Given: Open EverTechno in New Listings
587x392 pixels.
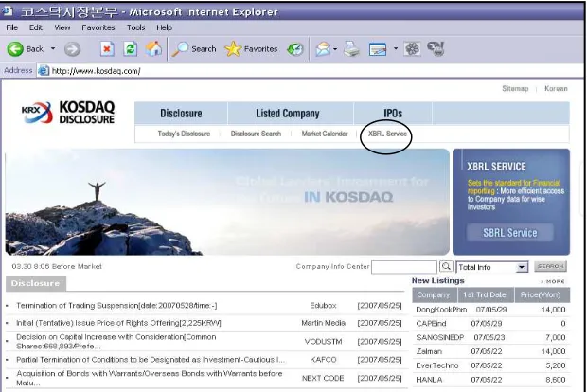Looking at the screenshot, I should [x=436, y=365].
